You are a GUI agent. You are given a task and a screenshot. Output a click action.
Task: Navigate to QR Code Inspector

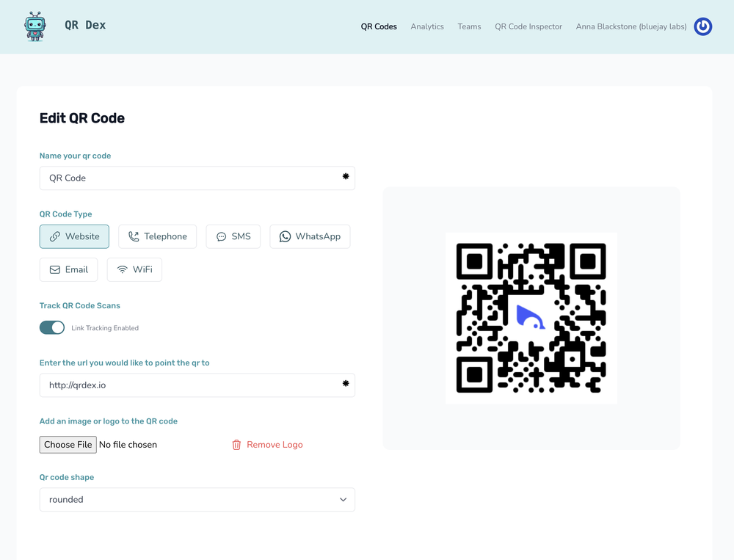(528, 26)
